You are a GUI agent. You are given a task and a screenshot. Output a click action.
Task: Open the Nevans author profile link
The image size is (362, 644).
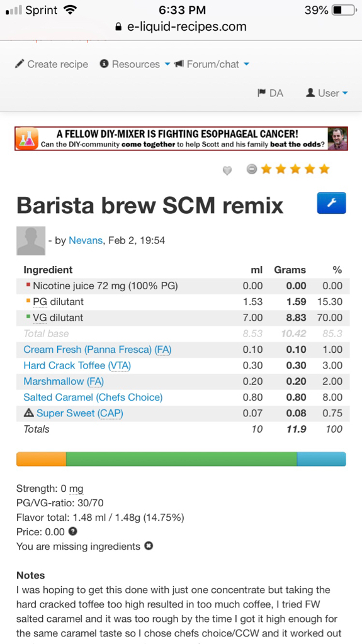[x=86, y=241]
